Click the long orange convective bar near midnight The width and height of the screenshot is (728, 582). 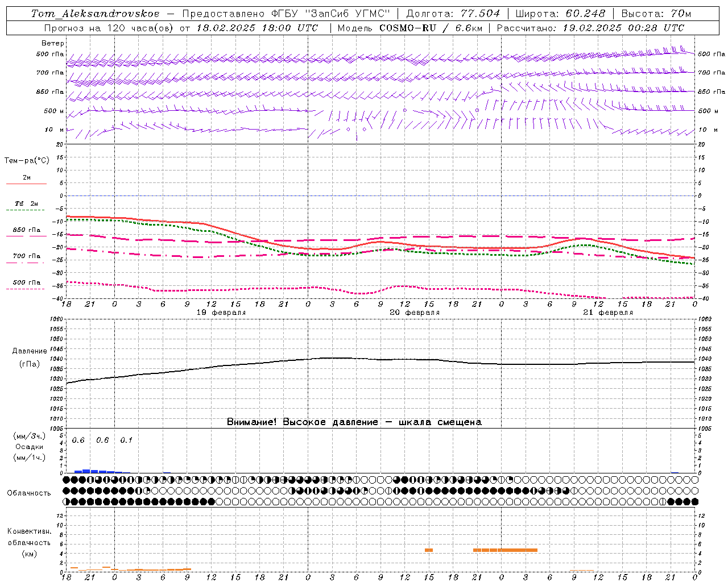tap(505, 550)
